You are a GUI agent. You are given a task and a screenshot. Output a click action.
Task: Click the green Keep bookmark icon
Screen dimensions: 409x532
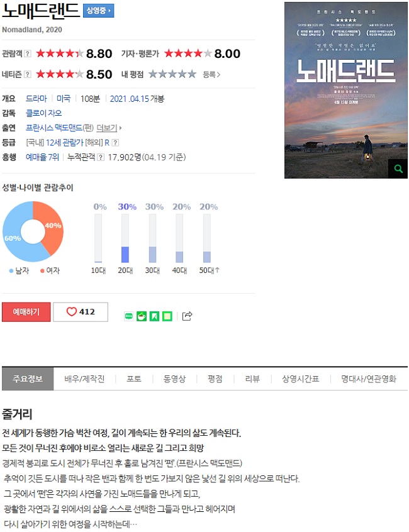(x=154, y=316)
